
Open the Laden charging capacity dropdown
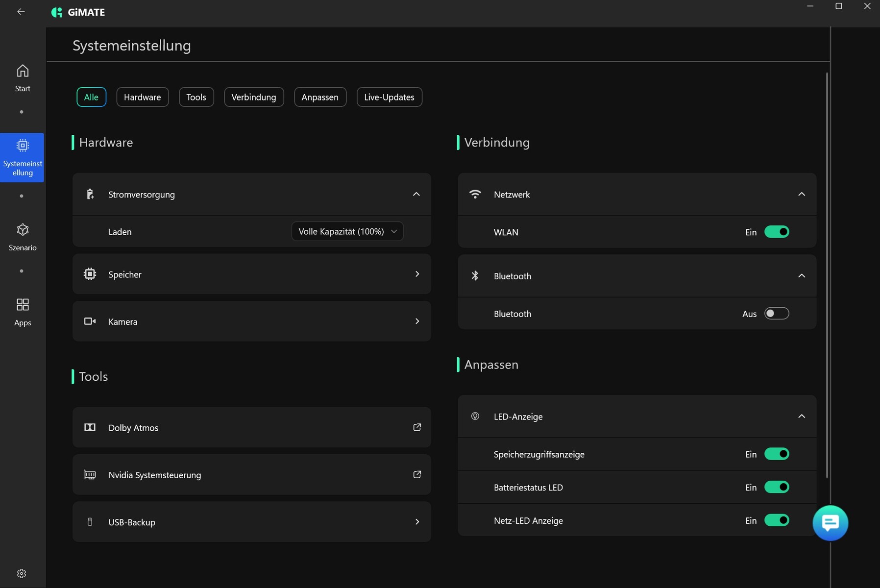coord(347,231)
